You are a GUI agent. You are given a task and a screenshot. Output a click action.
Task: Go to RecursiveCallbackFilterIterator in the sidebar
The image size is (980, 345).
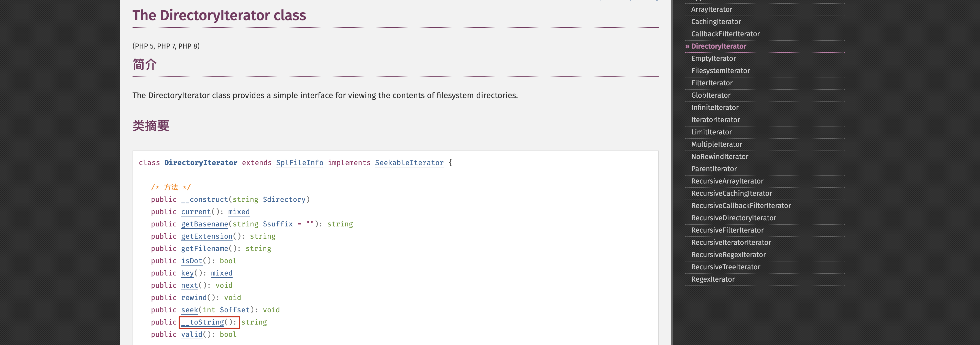tap(741, 205)
